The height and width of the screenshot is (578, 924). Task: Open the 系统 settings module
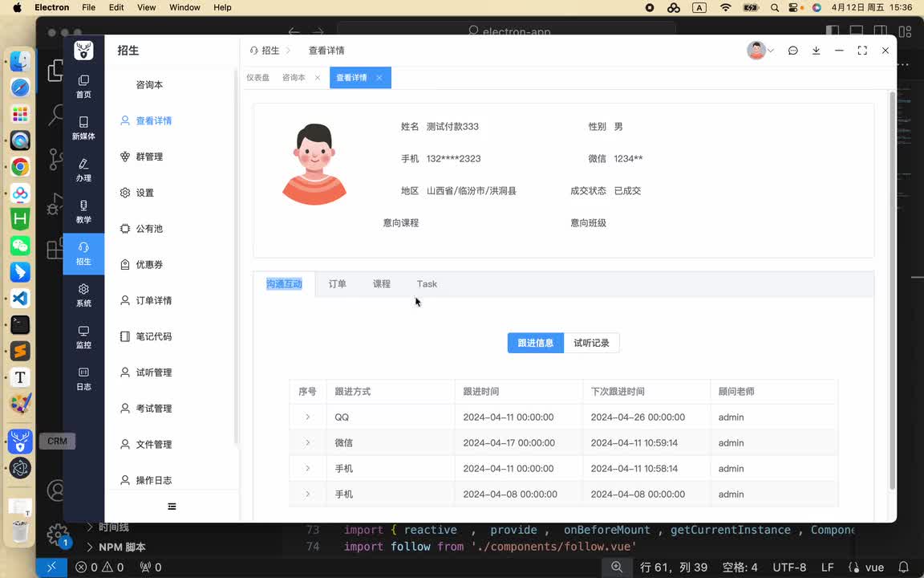(83, 295)
